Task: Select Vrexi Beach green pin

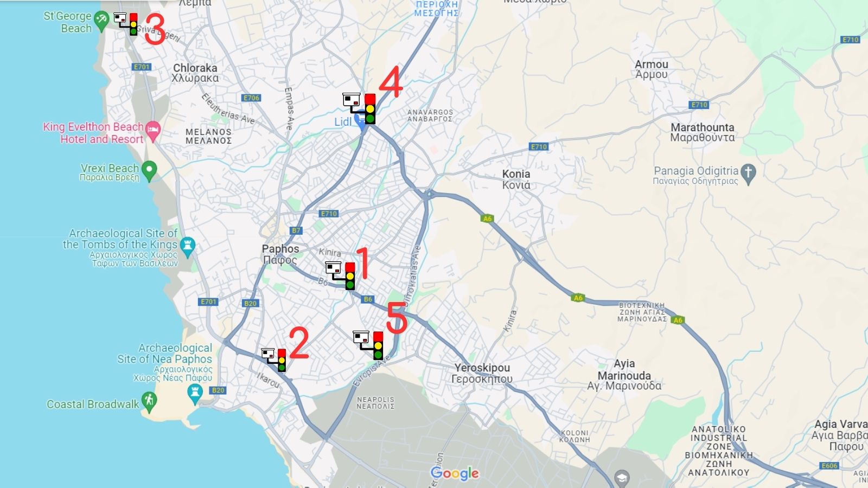Action: pyautogui.click(x=149, y=171)
